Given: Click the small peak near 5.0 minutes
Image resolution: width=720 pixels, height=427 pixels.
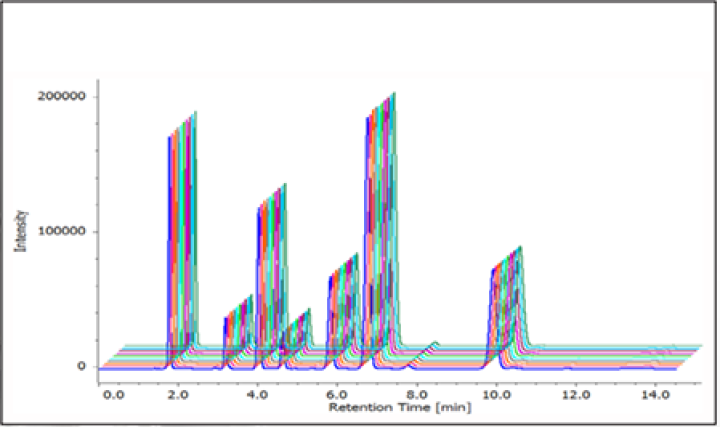Looking at the screenshot, I should (297, 332).
